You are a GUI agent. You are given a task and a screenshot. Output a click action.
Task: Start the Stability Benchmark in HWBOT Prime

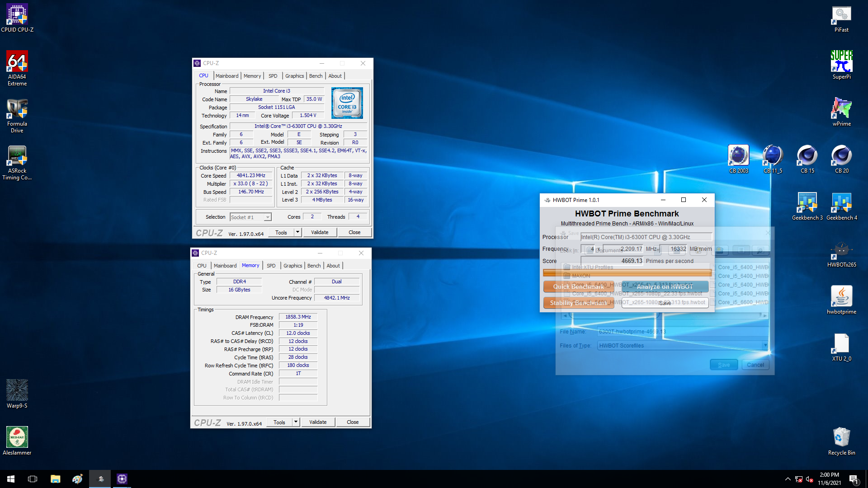click(x=579, y=303)
